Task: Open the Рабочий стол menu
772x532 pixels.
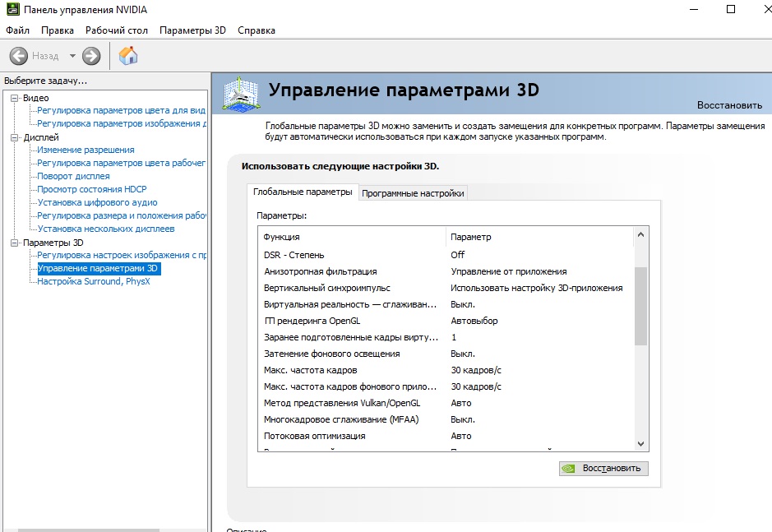Action: [117, 30]
